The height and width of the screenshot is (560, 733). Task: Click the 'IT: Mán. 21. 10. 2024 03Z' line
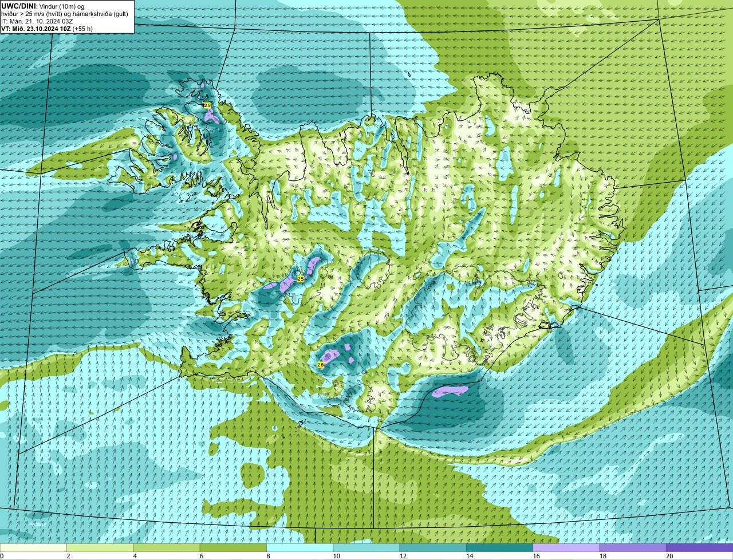37,21
